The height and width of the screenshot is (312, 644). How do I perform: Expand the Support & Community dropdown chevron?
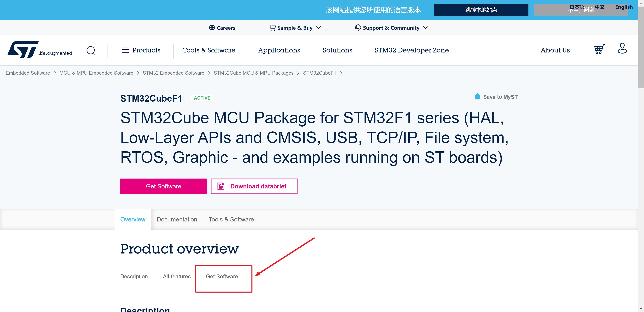click(x=425, y=28)
